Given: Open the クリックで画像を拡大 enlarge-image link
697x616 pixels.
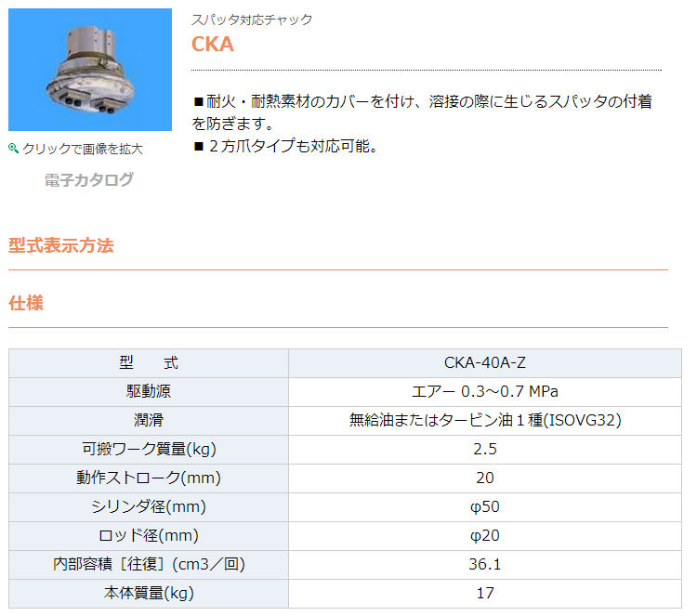Looking at the screenshot, I should 82,149.
